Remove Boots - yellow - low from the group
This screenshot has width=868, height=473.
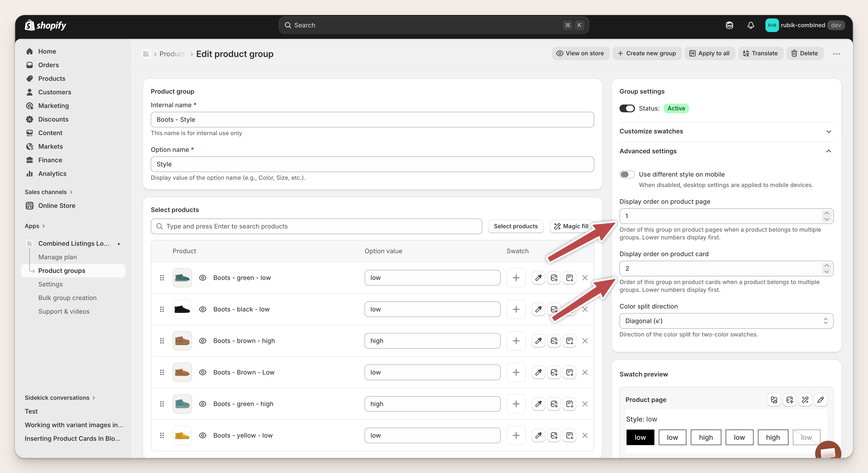tap(585, 435)
